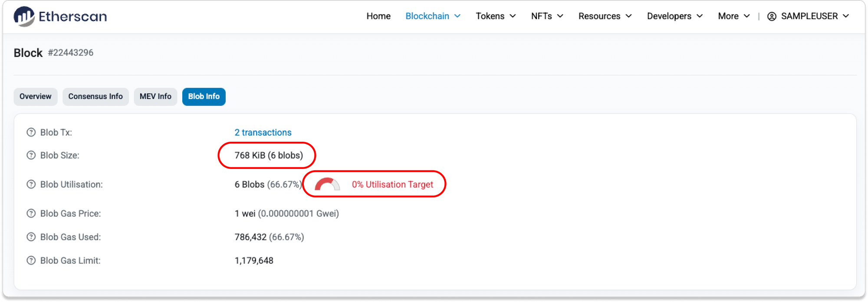Select the MEV Info tab
This screenshot has height=302, width=868.
coord(155,97)
